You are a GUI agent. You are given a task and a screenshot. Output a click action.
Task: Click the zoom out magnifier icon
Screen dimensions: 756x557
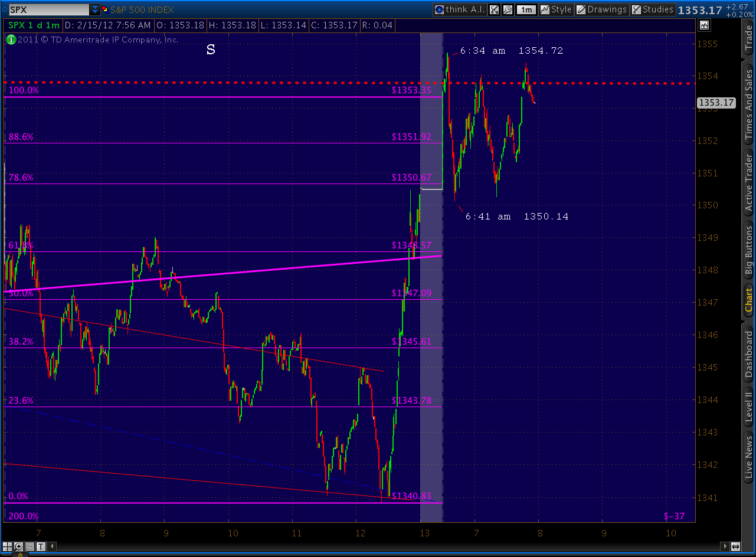[30, 546]
